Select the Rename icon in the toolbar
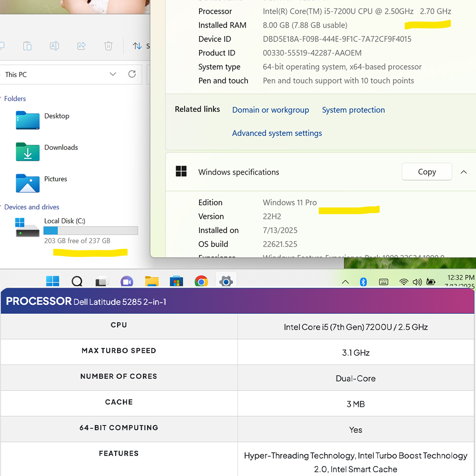476x476 pixels. (x=54, y=46)
